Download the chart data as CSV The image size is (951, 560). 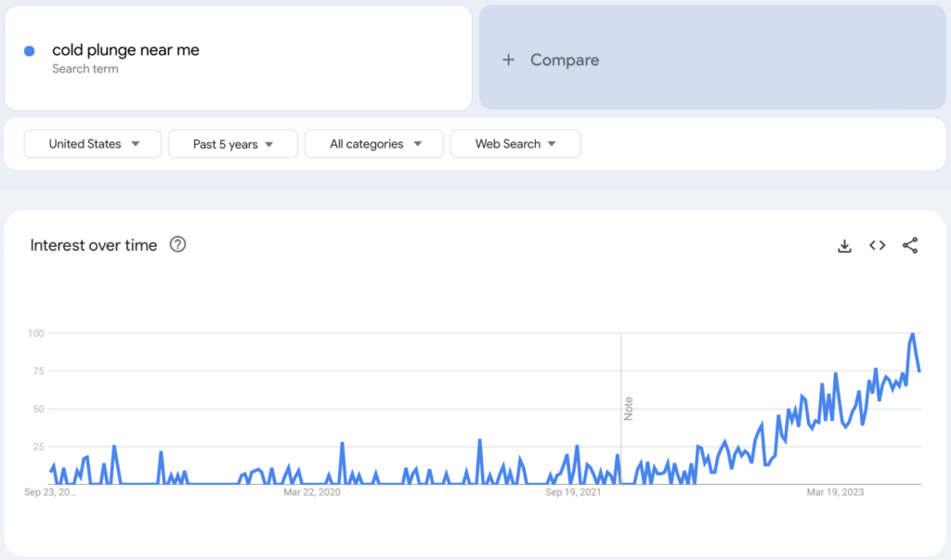tap(844, 245)
